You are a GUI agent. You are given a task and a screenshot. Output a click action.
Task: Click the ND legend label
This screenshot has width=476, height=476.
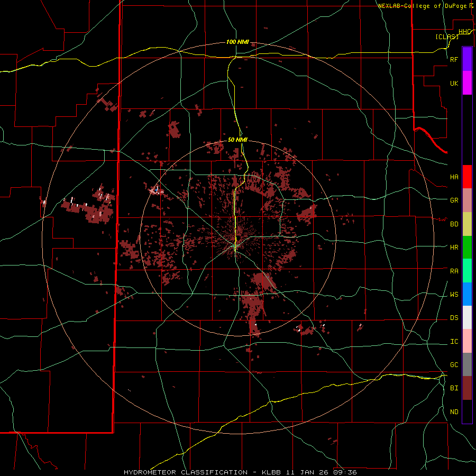(454, 412)
